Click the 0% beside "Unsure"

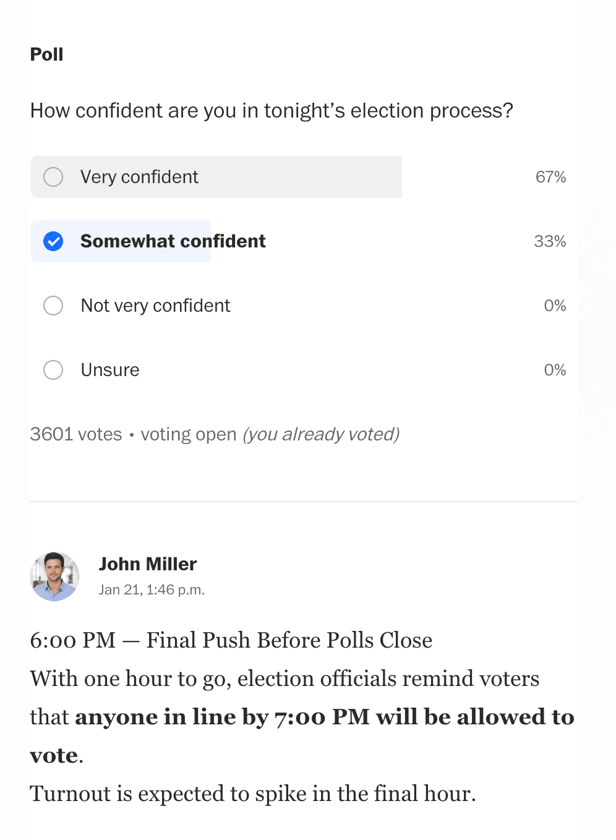coord(555,370)
